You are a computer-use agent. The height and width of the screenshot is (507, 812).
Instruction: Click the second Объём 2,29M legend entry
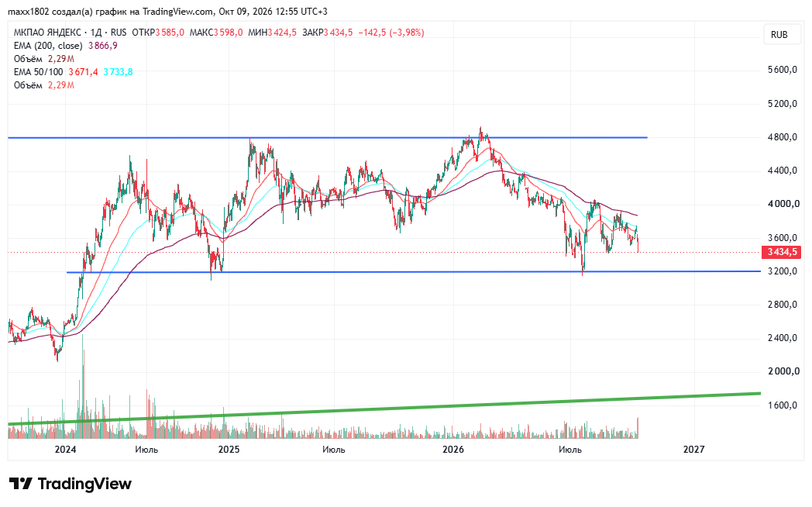click(x=44, y=85)
